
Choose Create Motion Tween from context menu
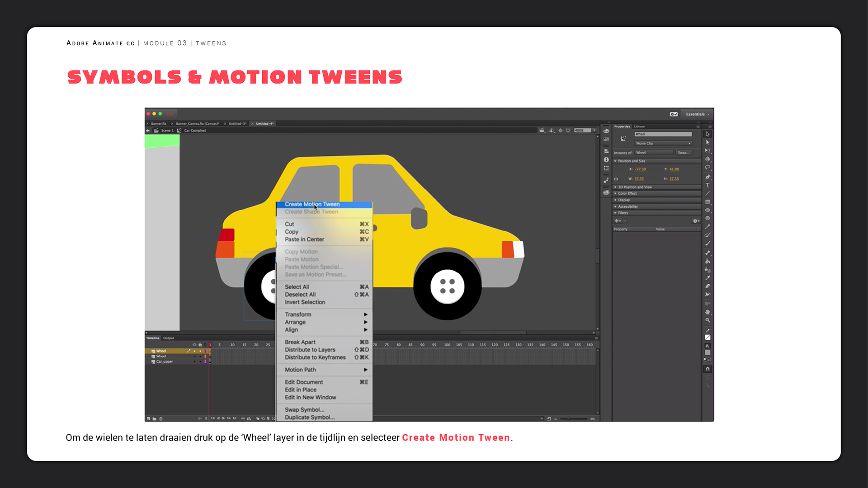point(312,204)
